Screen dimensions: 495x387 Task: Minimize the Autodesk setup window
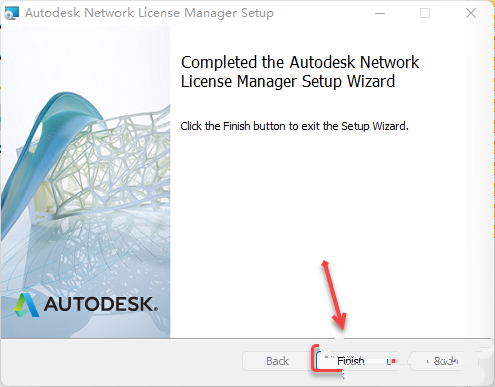point(380,13)
